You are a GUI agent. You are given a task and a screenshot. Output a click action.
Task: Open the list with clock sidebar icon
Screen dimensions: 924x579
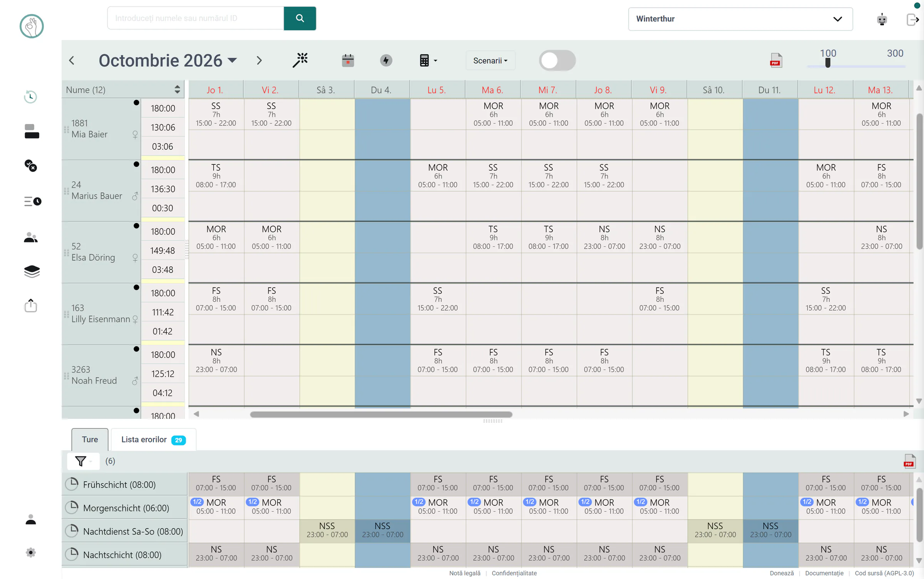[x=32, y=201]
